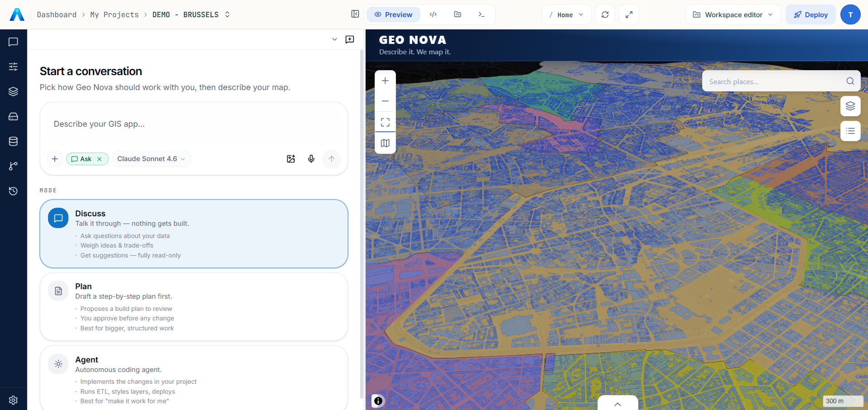Open the layers stack icon in sidebar
868x410 pixels.
click(x=13, y=91)
